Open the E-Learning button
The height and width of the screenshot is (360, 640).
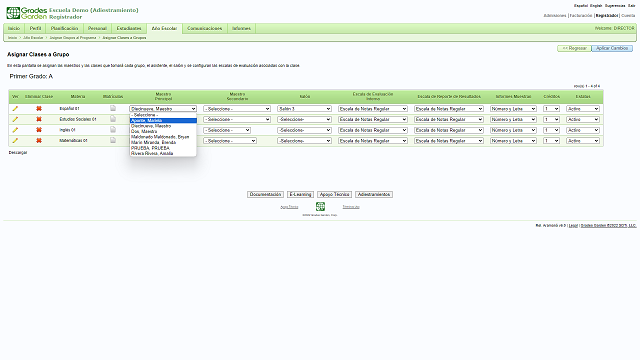click(300, 194)
